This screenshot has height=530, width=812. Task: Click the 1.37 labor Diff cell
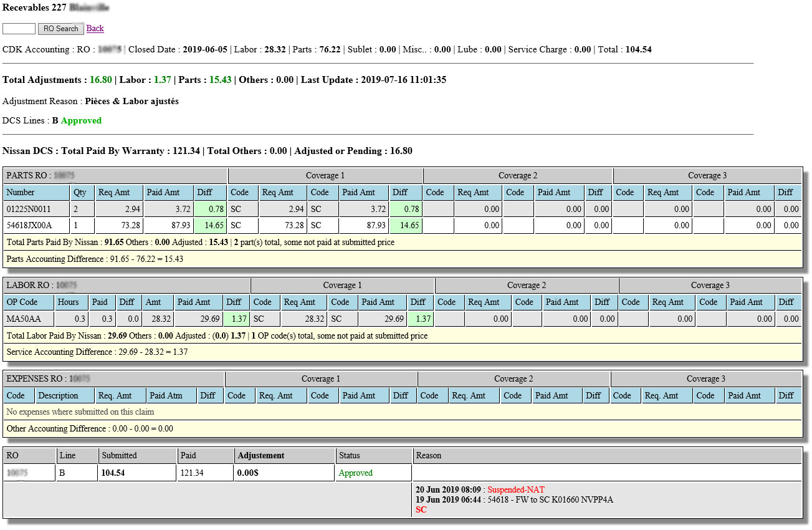(x=236, y=319)
